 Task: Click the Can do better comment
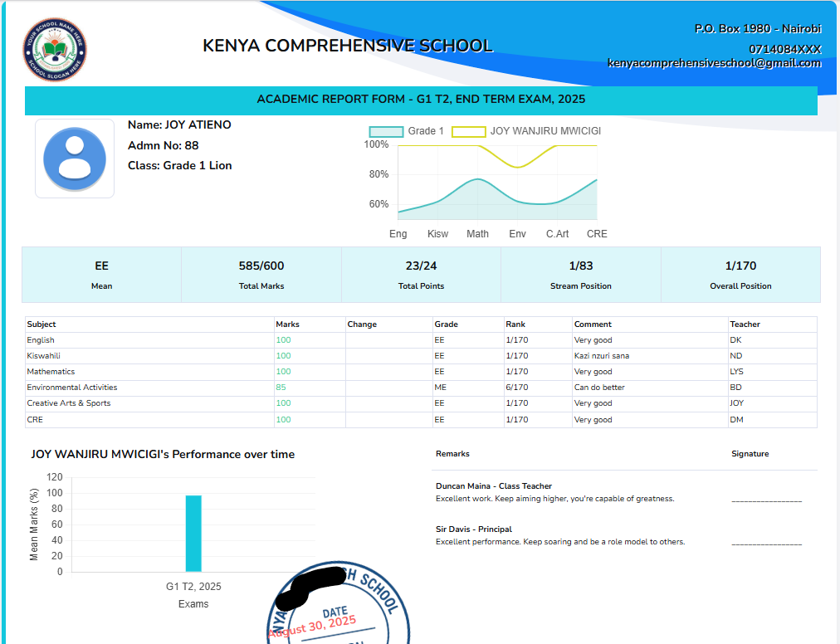599,388
